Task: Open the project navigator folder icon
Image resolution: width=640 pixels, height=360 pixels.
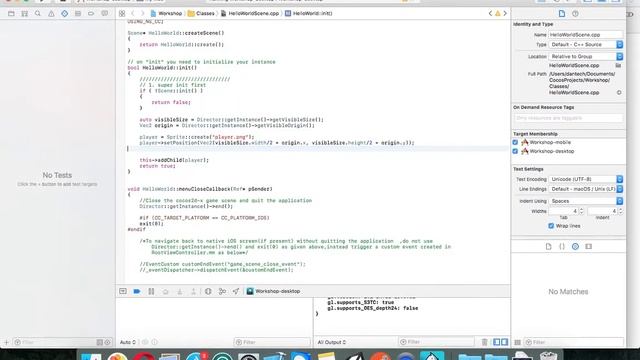Action: pyautogui.click(x=11, y=13)
